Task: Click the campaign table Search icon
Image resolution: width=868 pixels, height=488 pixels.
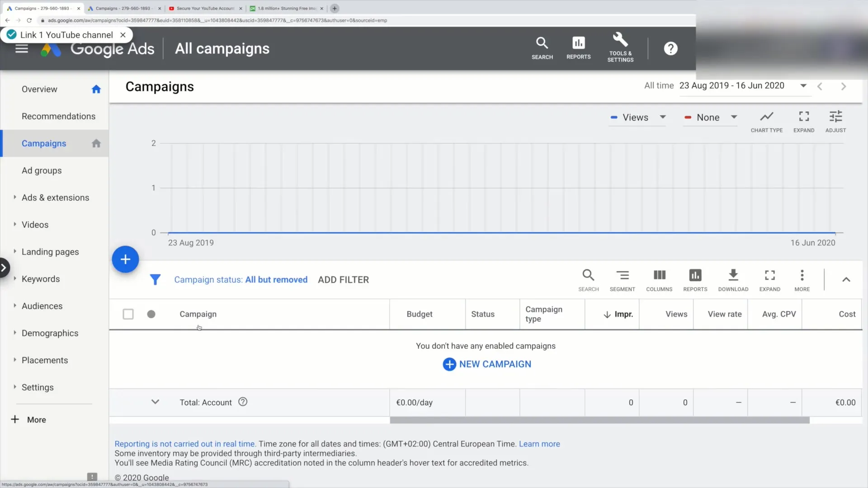Action: click(x=589, y=275)
